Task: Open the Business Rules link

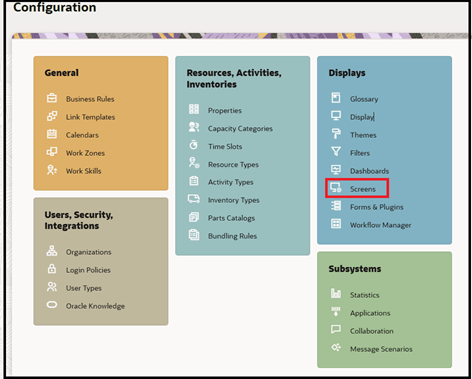Action: pos(90,99)
